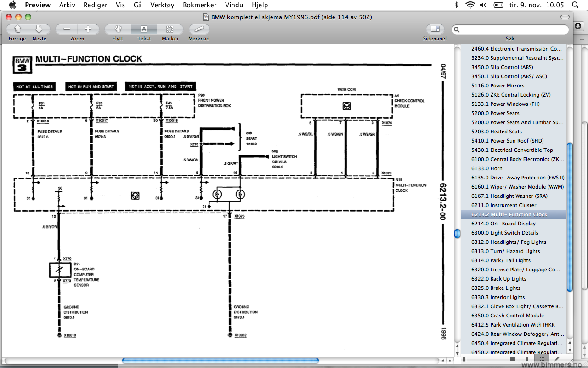Select 3450.0 Slip Control (ABS) entry
Screen dimensions: 588x368
pos(513,67)
